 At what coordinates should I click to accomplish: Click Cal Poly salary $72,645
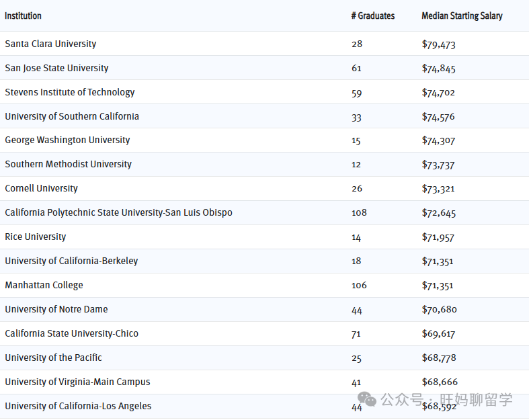pyautogui.click(x=438, y=213)
